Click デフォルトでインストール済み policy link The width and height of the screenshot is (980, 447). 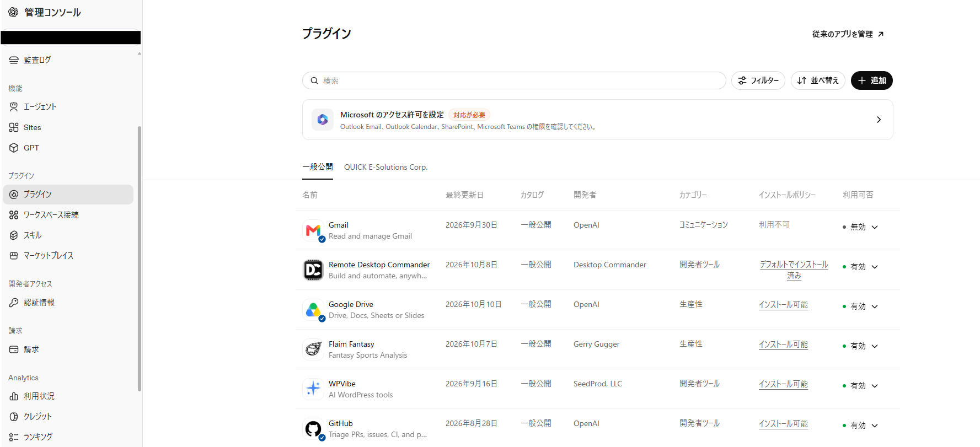794,270
